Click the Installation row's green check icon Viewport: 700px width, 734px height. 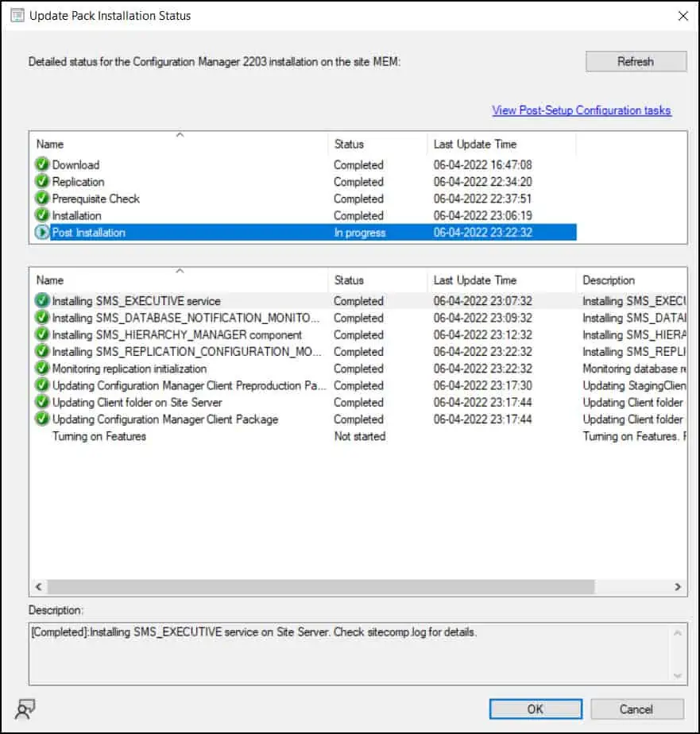(41, 214)
